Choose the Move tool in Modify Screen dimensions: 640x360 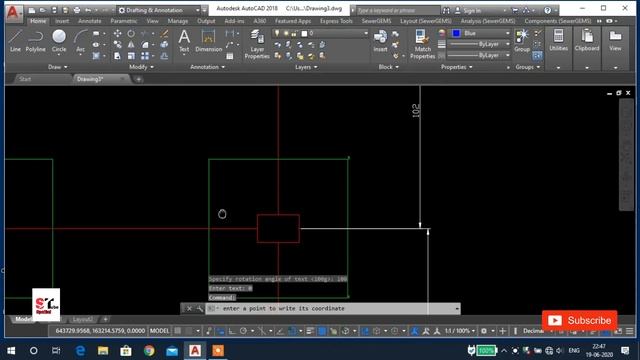point(118,33)
